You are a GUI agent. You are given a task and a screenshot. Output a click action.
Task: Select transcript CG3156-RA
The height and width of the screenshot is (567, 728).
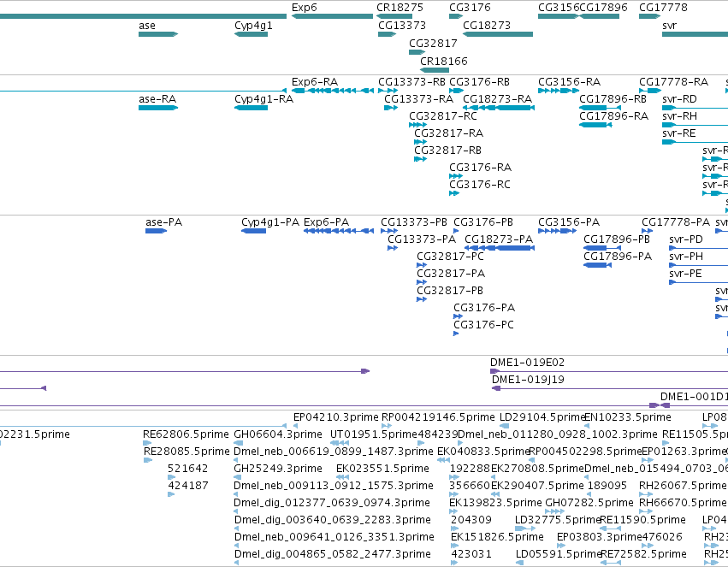pos(559,91)
